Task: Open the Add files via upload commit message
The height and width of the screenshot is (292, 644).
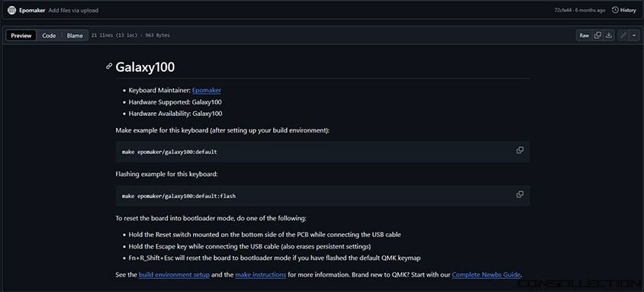Action: [73, 10]
